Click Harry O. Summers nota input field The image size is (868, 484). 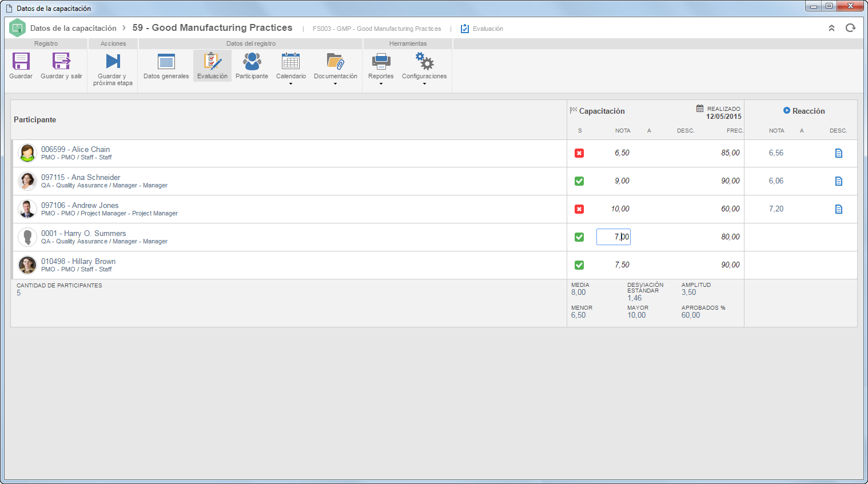tap(614, 237)
